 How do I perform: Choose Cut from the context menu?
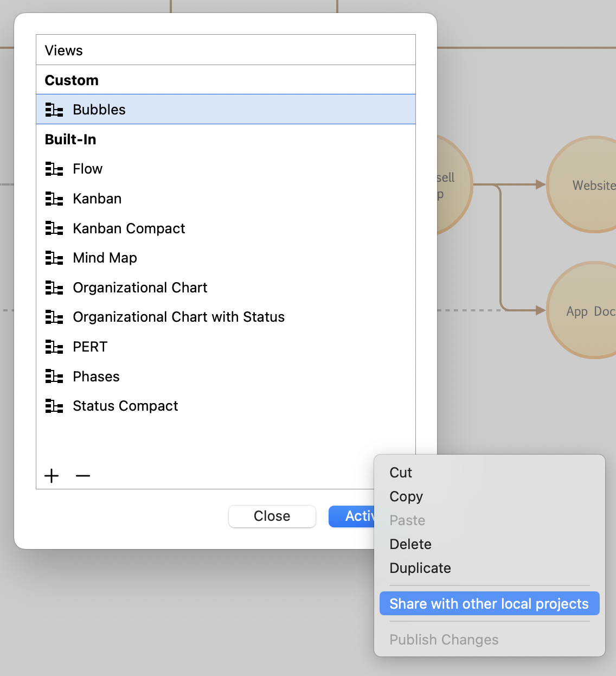click(x=401, y=473)
